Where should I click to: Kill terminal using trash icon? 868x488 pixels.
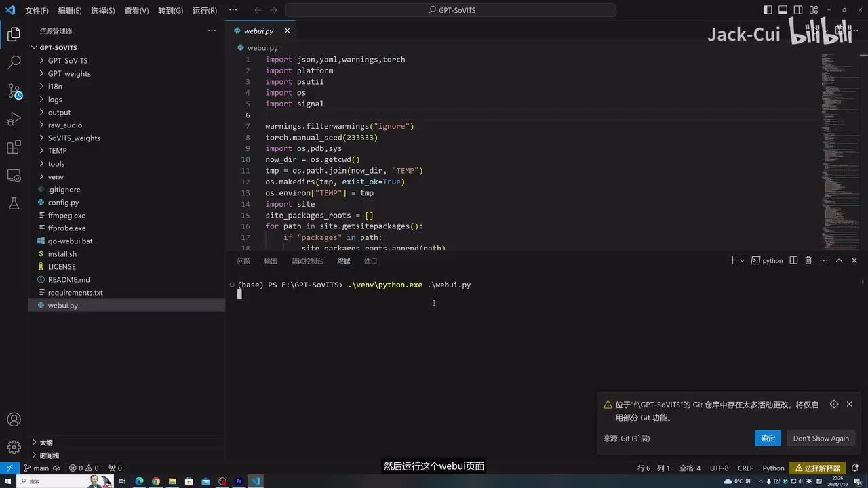pos(808,260)
